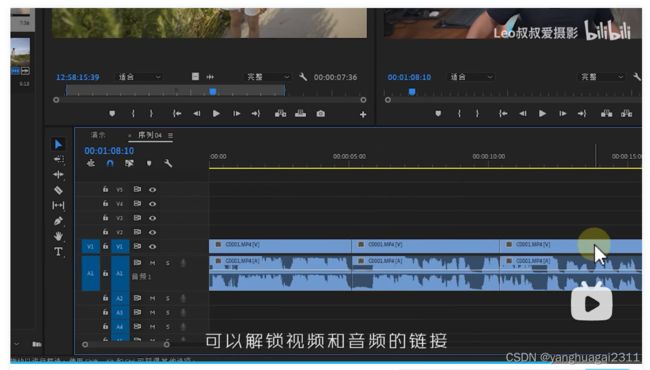The height and width of the screenshot is (370, 650).
Task: Select the project panel clip thumbnail
Action: point(20,51)
